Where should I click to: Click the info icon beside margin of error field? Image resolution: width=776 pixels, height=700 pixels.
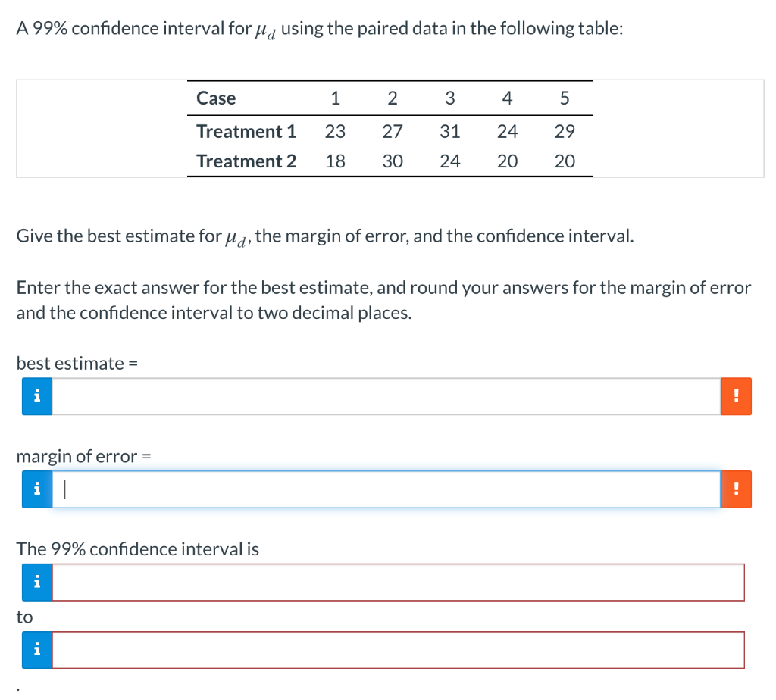[36, 489]
